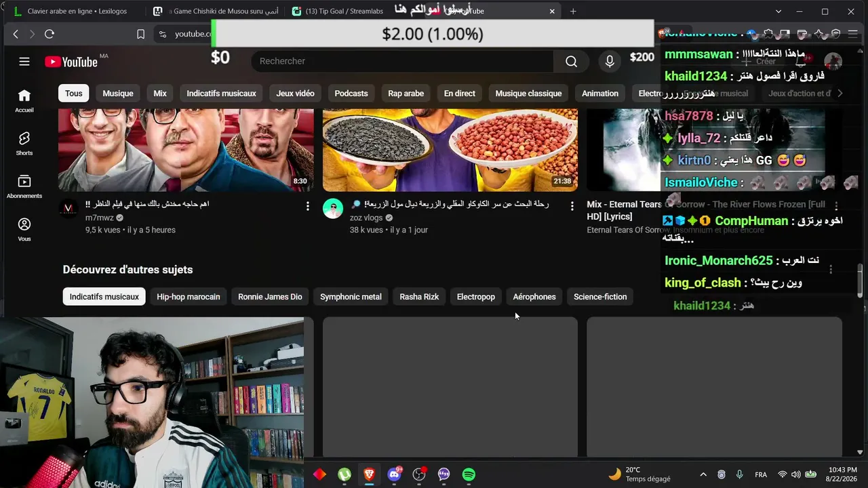
Task: Open the YouTube guide hamburger menu
Action: tap(24, 61)
